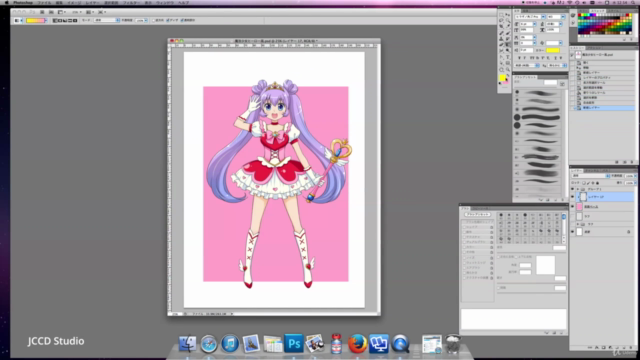Enable the 逆方向 (Reverse) checkbox
This screenshot has width=640, height=360.
[x=154, y=20]
